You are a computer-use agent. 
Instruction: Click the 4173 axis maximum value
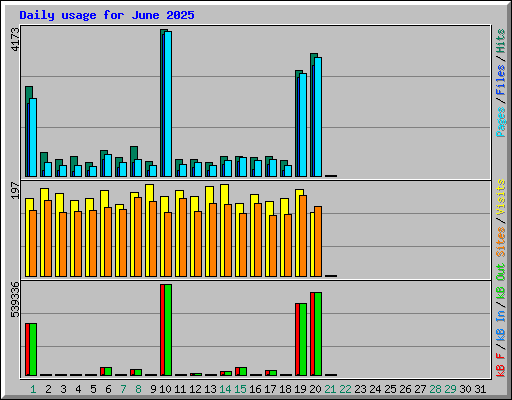(15, 39)
